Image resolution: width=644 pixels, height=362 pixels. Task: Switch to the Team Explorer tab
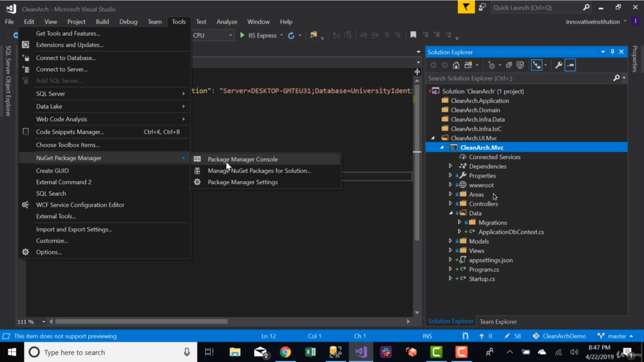[498, 322]
